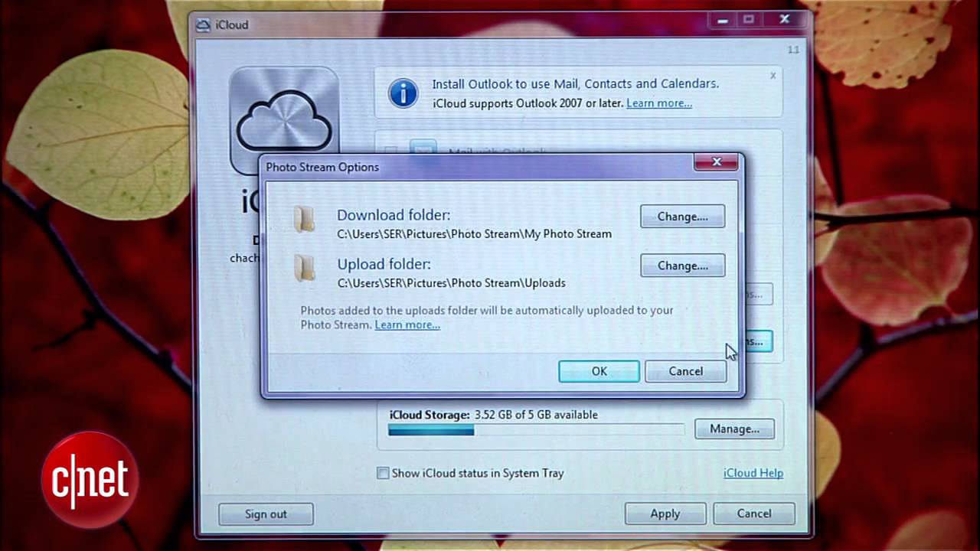Click '3.52 GB of 5 GB available' text

536,415
